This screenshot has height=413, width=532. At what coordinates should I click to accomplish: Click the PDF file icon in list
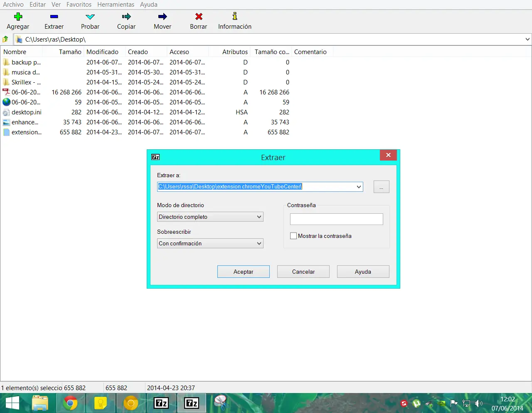point(6,92)
